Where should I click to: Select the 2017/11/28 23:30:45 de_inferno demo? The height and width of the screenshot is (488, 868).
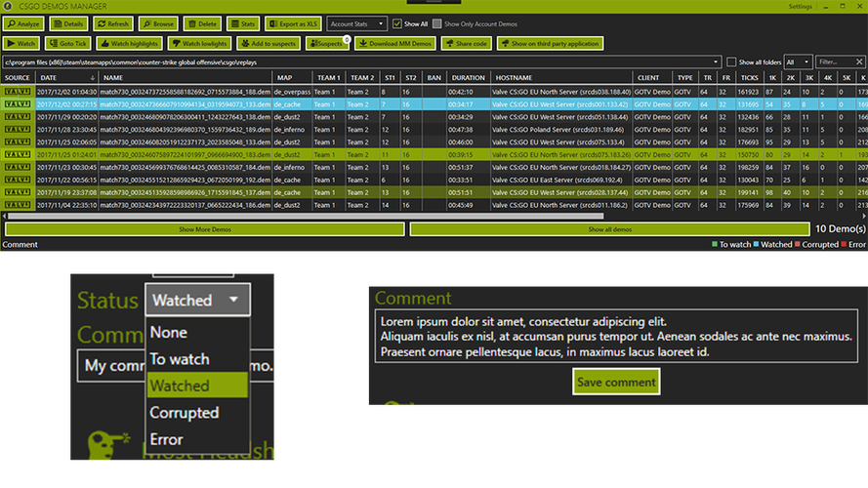[434, 130]
